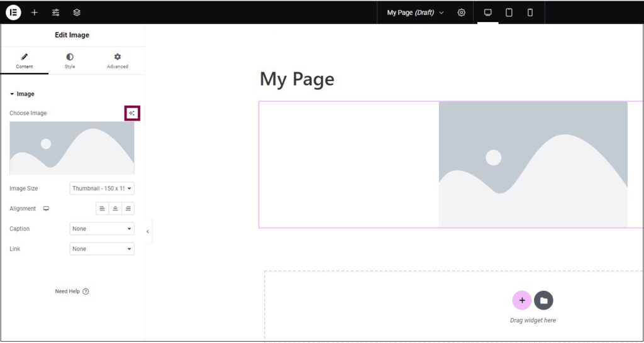This screenshot has height=343, width=644.
Task: Collapse the Image section
Action: tap(22, 94)
